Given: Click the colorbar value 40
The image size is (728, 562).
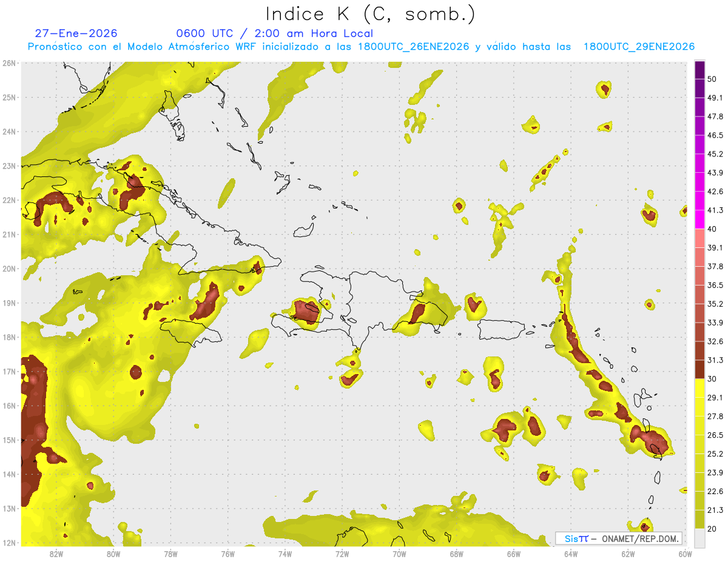Looking at the screenshot, I should (712, 229).
